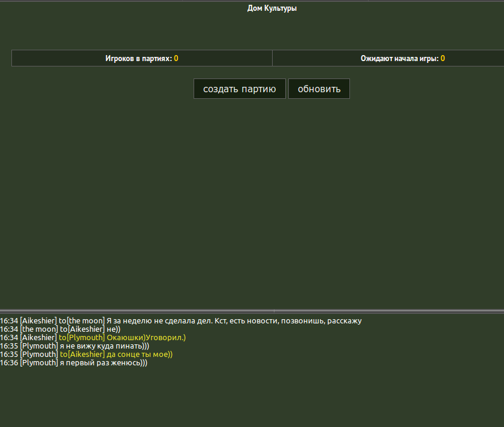Image resolution: width=504 pixels, height=427 pixels.
Task: Click sender [Plymouth] of the "сонце ты мое" message
Action: point(39,355)
